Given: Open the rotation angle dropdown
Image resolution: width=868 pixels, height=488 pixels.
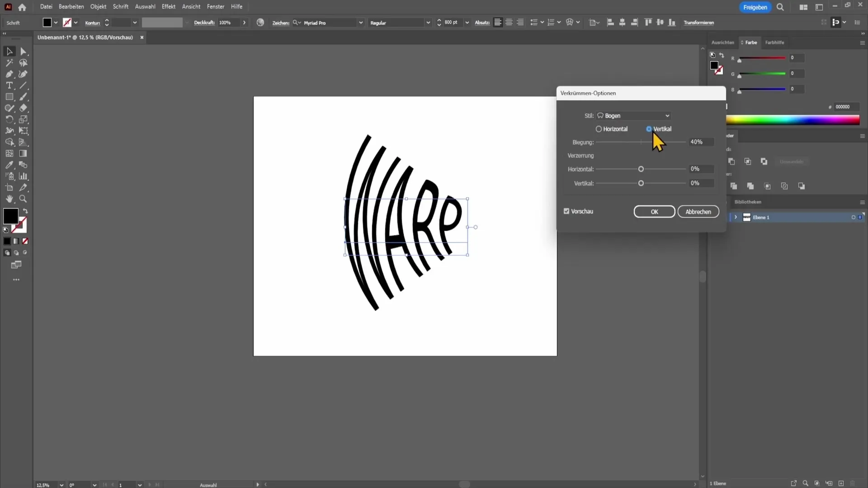Looking at the screenshot, I should (x=94, y=485).
